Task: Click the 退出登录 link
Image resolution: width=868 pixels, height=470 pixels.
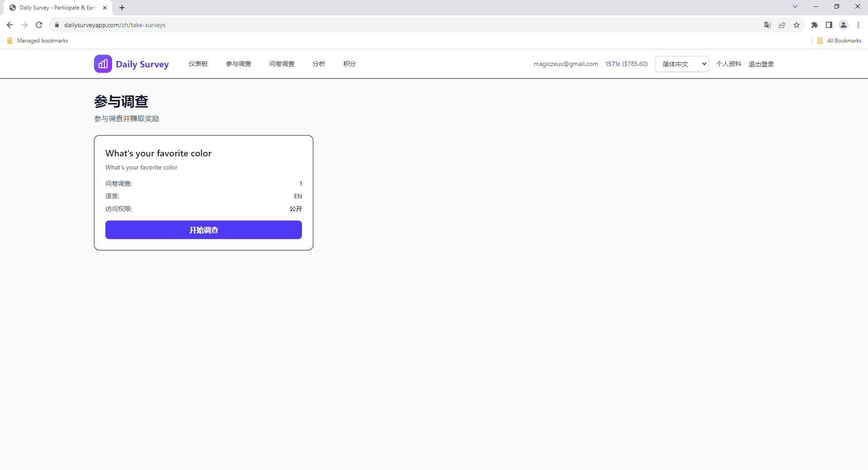Action: [x=761, y=64]
